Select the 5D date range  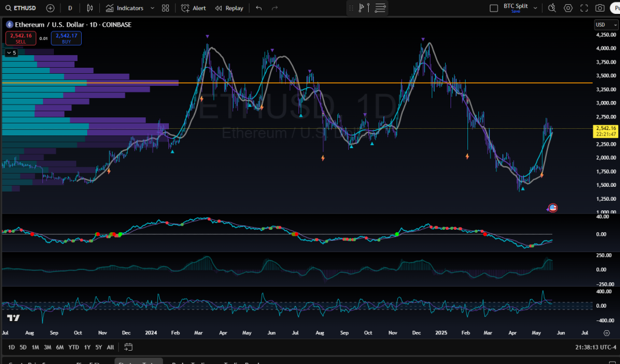tap(23, 348)
